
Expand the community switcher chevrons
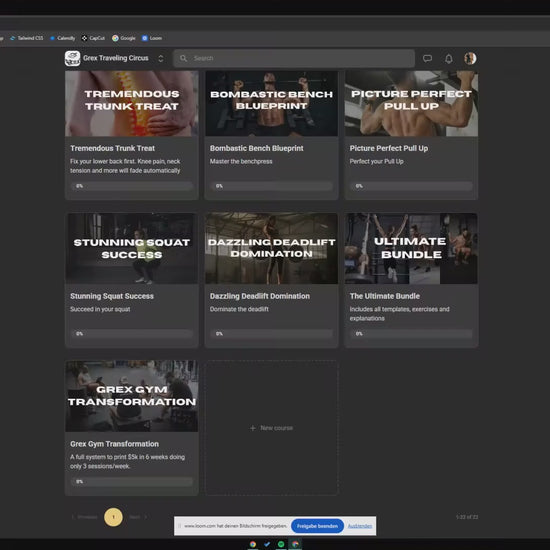[x=161, y=58]
